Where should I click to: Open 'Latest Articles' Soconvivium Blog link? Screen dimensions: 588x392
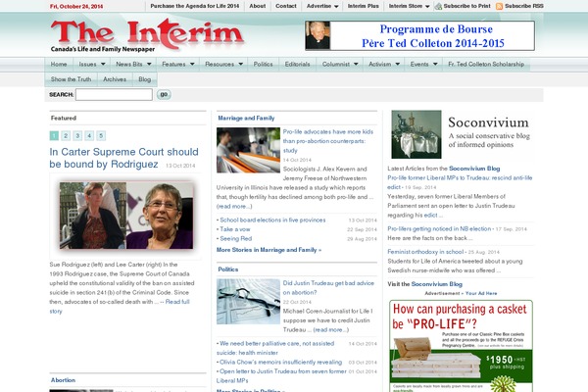[x=474, y=169]
